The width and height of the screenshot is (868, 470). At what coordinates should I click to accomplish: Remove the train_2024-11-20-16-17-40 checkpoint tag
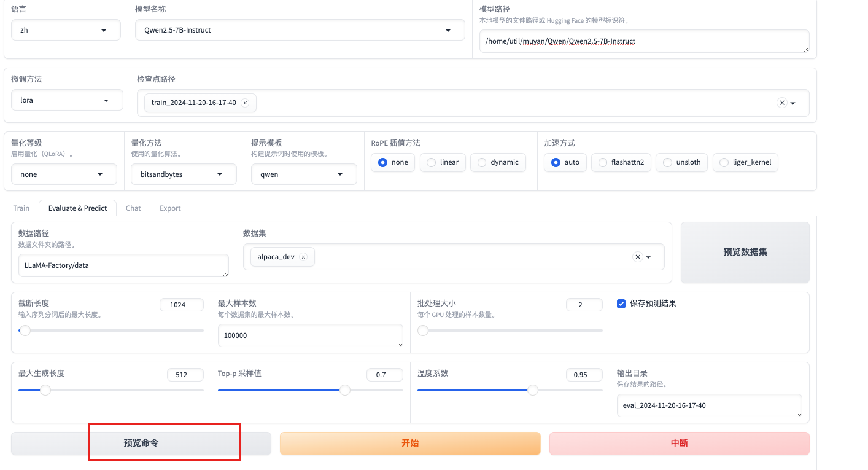[x=245, y=103]
